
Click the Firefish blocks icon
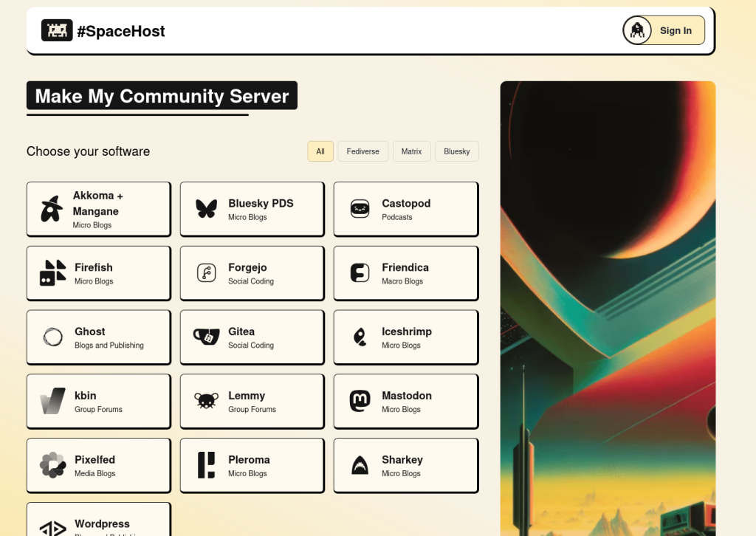(x=52, y=273)
